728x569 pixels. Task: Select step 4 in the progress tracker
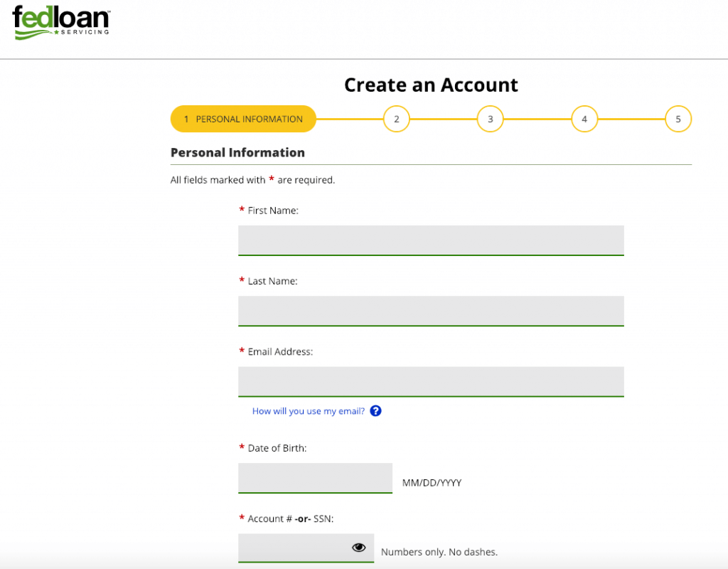[584, 119]
